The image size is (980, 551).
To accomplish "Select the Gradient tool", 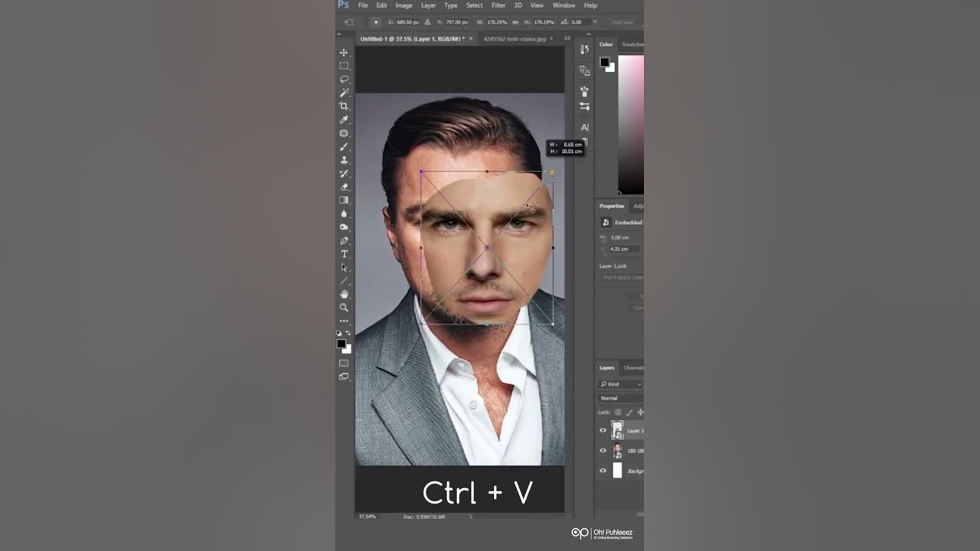I will click(344, 200).
